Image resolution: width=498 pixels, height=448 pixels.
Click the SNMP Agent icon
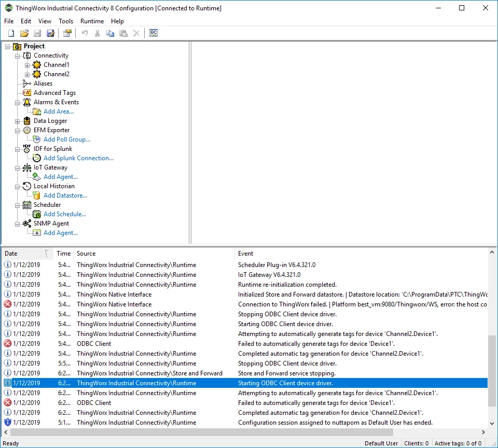pos(27,223)
